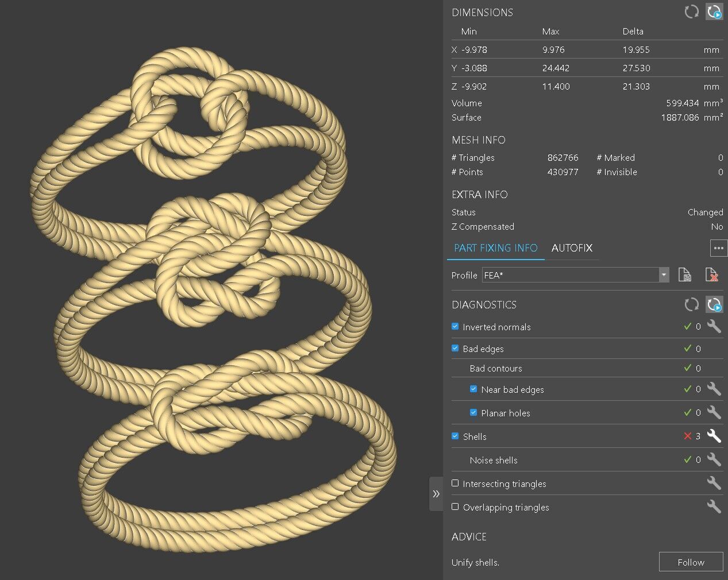Viewport: 728px width, 580px height.
Task: Click the Status value Changed
Action: pos(705,212)
